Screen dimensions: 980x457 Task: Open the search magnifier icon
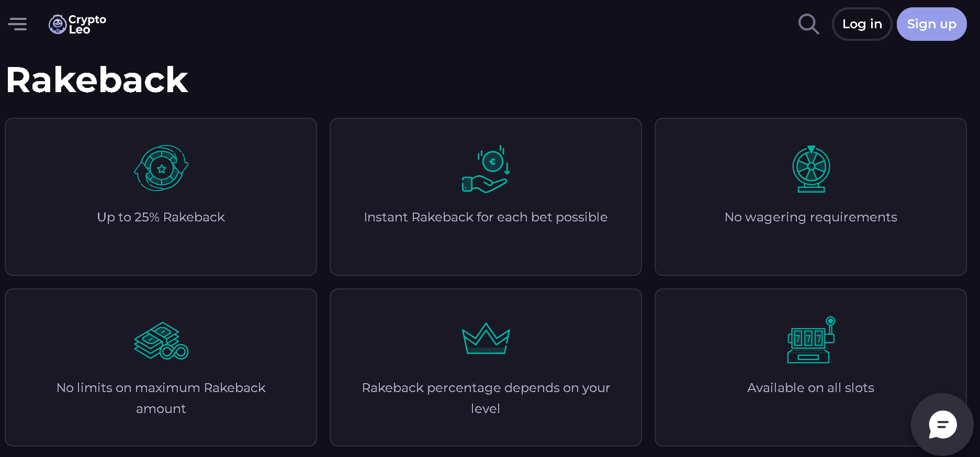(808, 24)
